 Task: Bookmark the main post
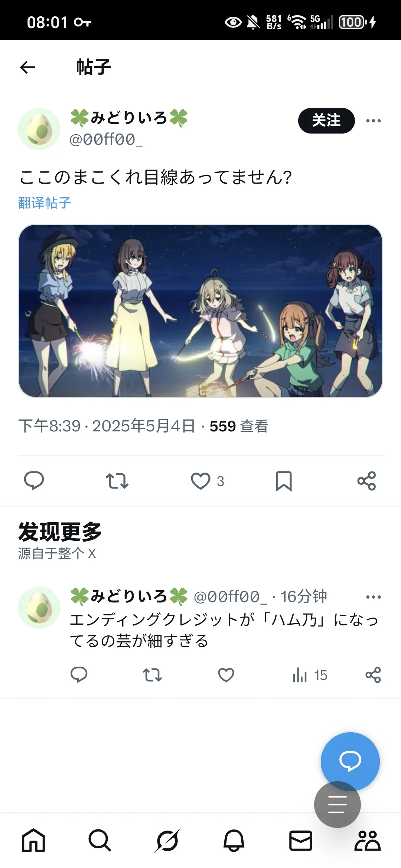pyautogui.click(x=284, y=481)
